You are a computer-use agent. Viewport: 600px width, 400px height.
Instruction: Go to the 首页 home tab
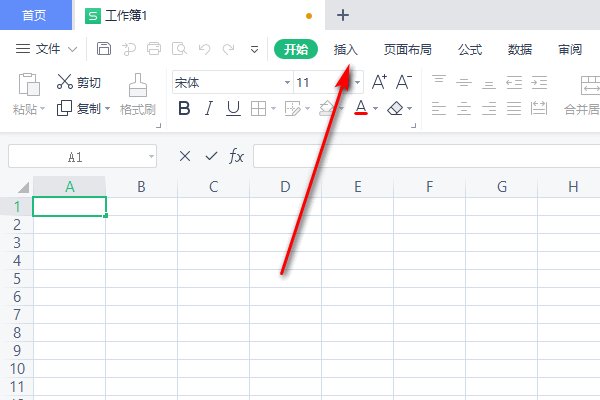[x=35, y=15]
